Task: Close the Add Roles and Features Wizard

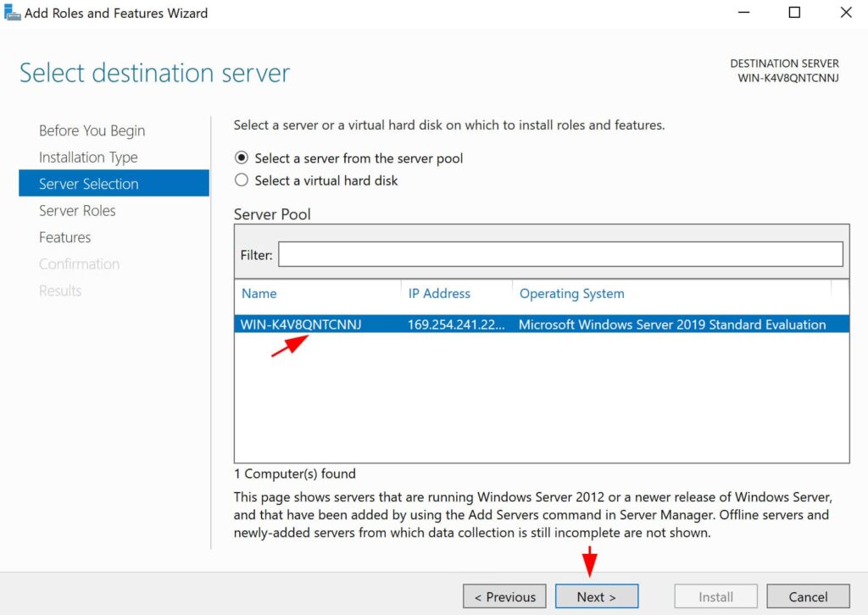Action: tap(846, 12)
